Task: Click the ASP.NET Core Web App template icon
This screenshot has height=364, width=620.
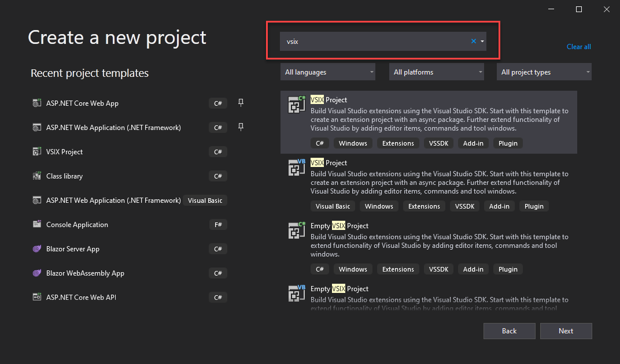Action: click(x=37, y=103)
